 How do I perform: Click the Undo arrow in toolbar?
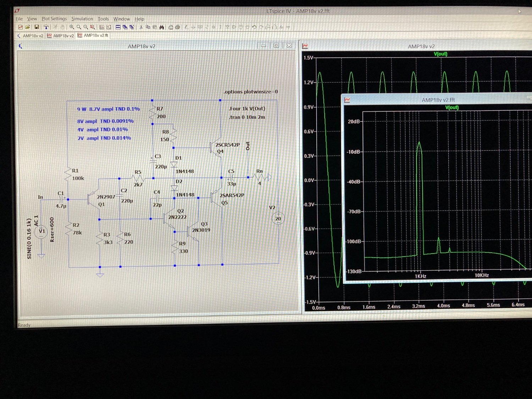(x=254, y=27)
